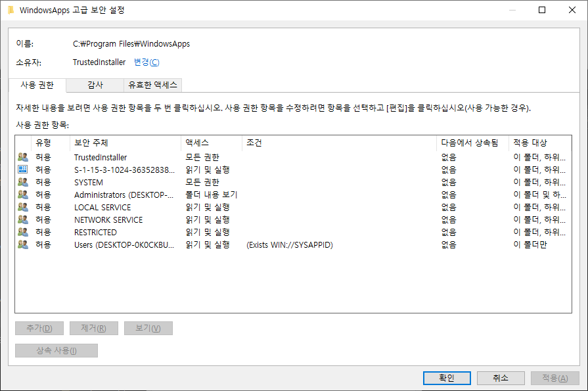Click the 제거(R) button
588x391 pixels.
(94, 329)
